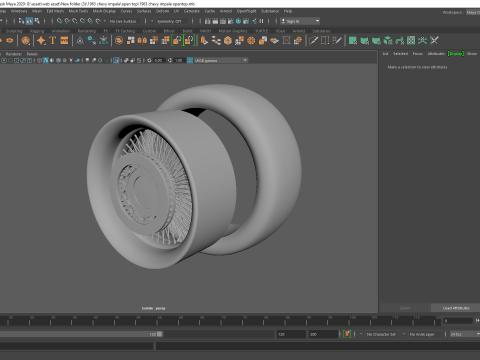This screenshot has width=480, height=360.
Task: Click Load Attributes button
Action: [456, 308]
